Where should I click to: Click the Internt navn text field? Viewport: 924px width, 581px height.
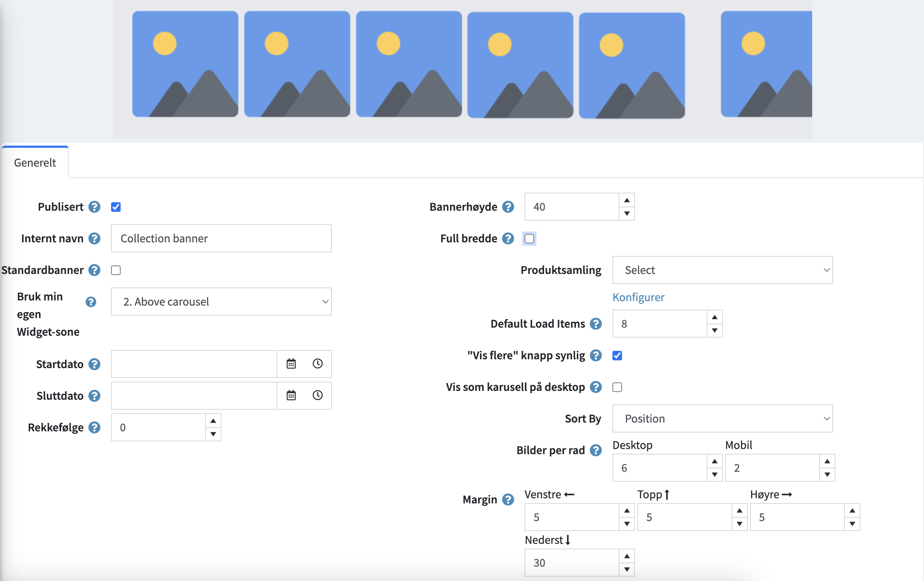[x=221, y=238]
